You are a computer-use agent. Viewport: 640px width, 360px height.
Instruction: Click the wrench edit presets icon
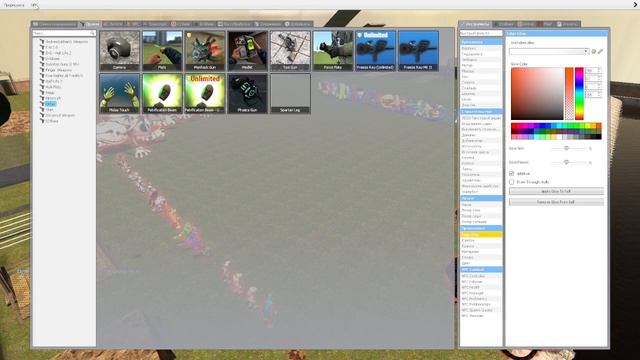click(600, 51)
